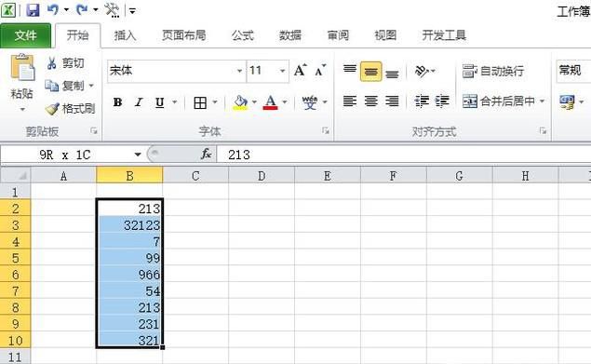Open the 文件 (File) tab
This screenshot has width=591, height=364.
pyautogui.click(x=26, y=35)
